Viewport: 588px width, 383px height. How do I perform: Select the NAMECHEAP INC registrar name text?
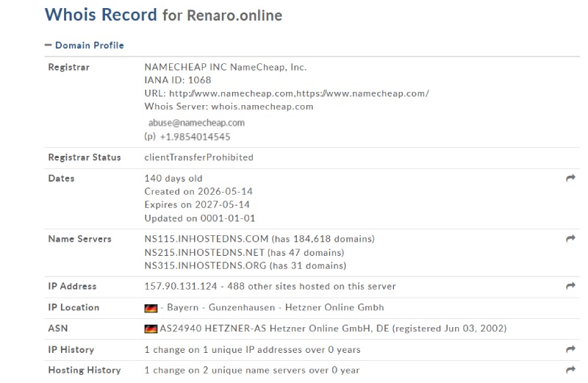point(226,67)
